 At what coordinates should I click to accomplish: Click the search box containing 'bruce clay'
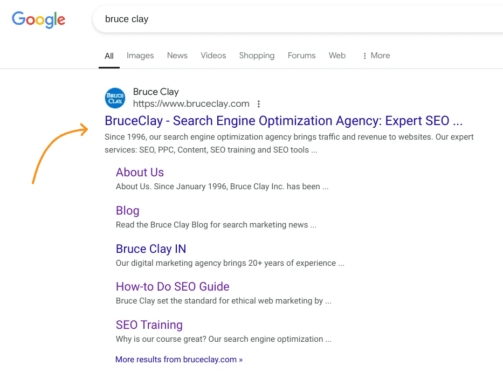point(298,19)
